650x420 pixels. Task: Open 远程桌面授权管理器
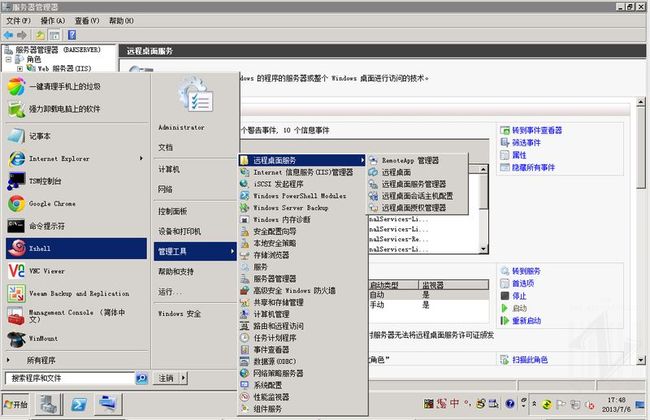417,208
